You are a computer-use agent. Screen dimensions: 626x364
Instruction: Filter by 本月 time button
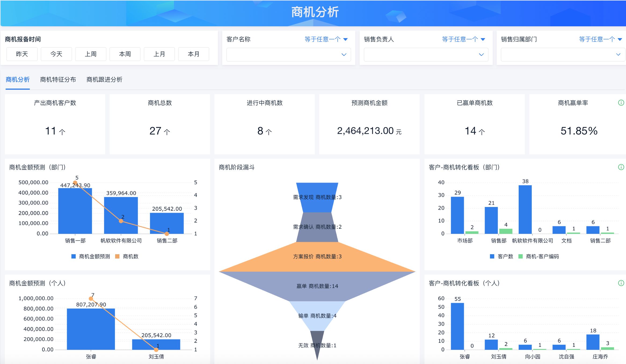coord(194,54)
